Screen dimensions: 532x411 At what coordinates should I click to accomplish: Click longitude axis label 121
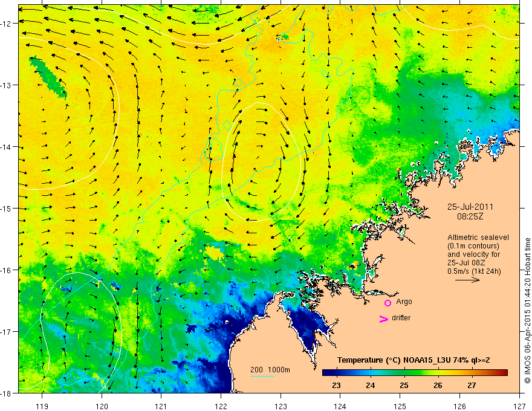tap(161, 406)
